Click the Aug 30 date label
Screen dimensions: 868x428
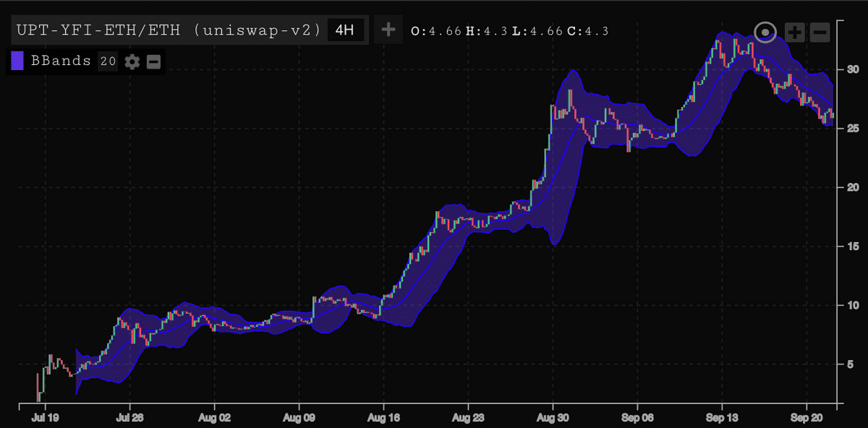[553, 418]
